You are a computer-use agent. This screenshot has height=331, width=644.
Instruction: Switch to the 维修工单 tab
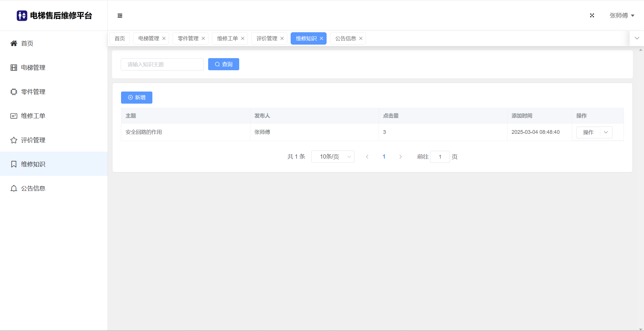point(227,39)
